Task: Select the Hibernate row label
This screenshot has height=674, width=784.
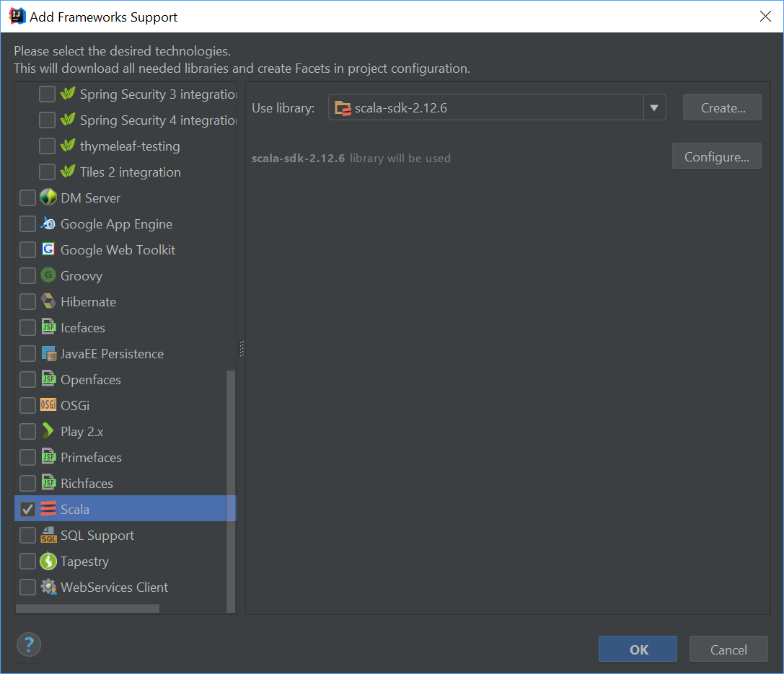Action: pyautogui.click(x=89, y=301)
